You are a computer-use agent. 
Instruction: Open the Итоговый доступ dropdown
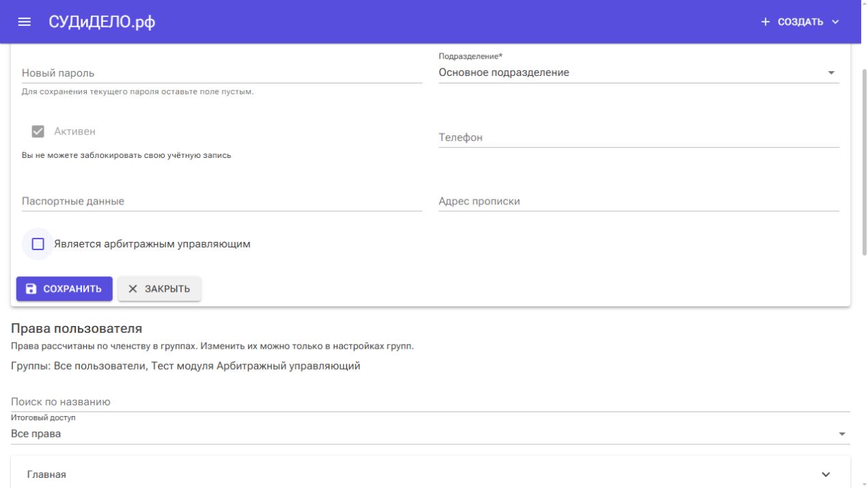click(x=431, y=433)
